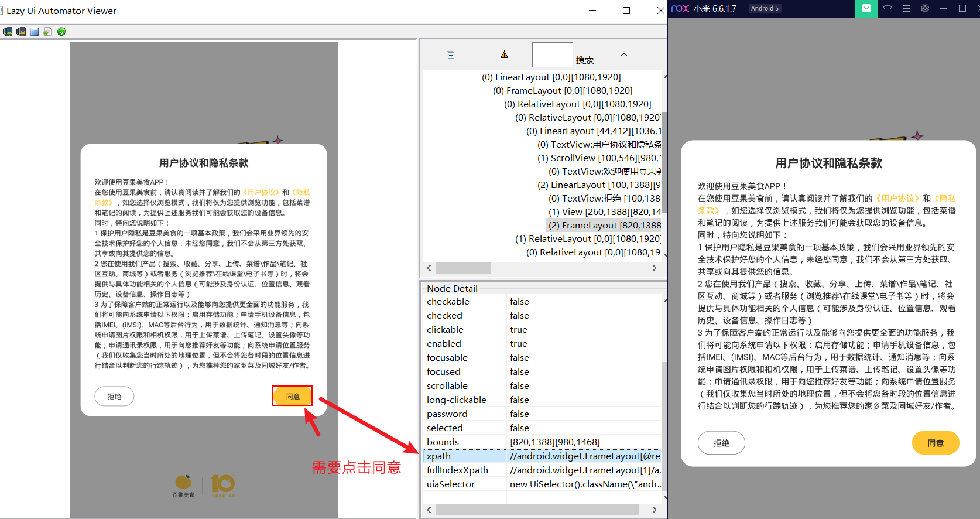
Task: Click 《用户协议》 link in Automator preview
Action: coord(261,192)
